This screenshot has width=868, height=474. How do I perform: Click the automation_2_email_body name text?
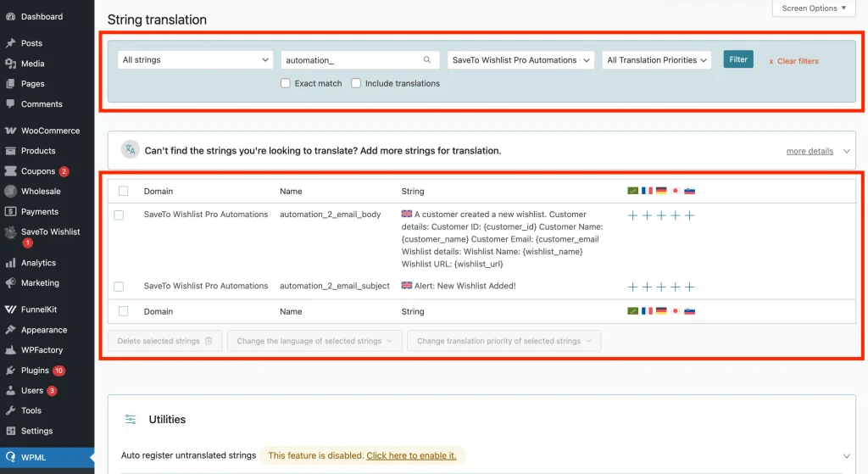click(x=330, y=215)
